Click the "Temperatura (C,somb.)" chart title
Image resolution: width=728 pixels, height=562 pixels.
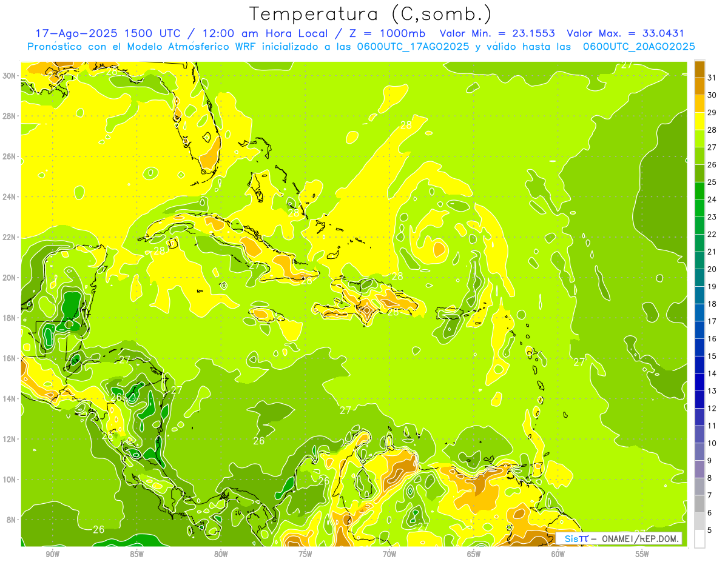(370, 14)
